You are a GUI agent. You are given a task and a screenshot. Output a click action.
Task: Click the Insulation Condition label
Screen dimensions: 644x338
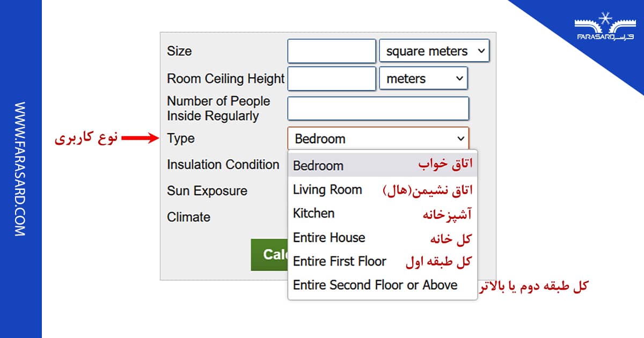(223, 165)
